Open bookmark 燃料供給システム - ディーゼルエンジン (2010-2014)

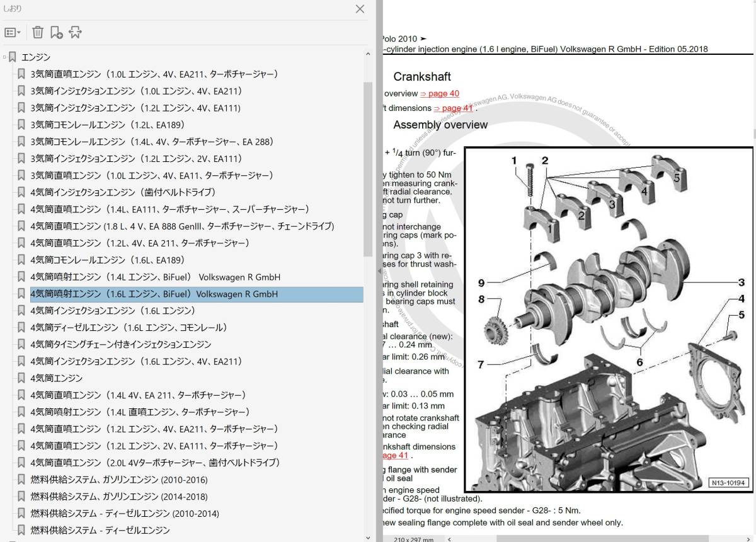125,514
